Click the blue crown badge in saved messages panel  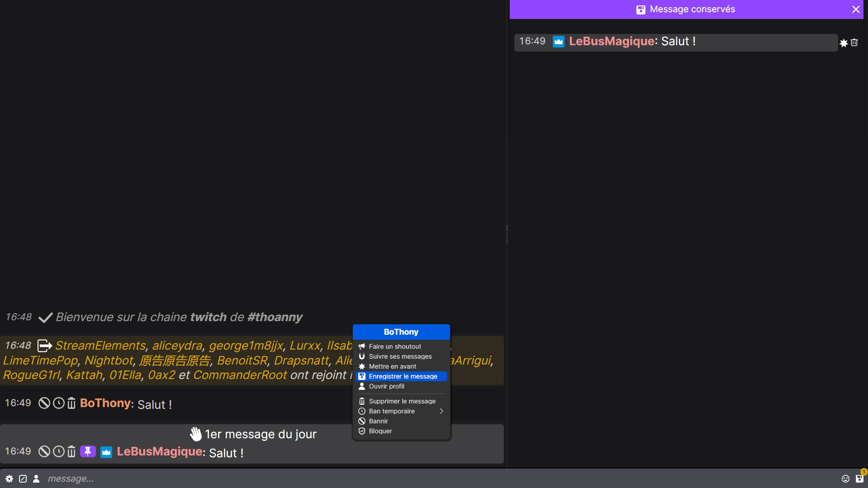pyautogui.click(x=559, y=42)
